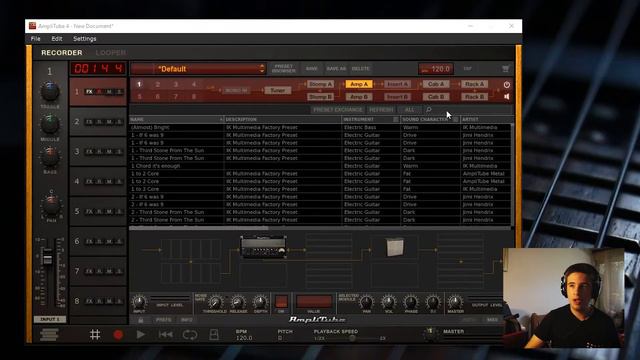Select the '1 Chord it's enough' preset row
This screenshot has width=640, height=360.
click(320, 166)
